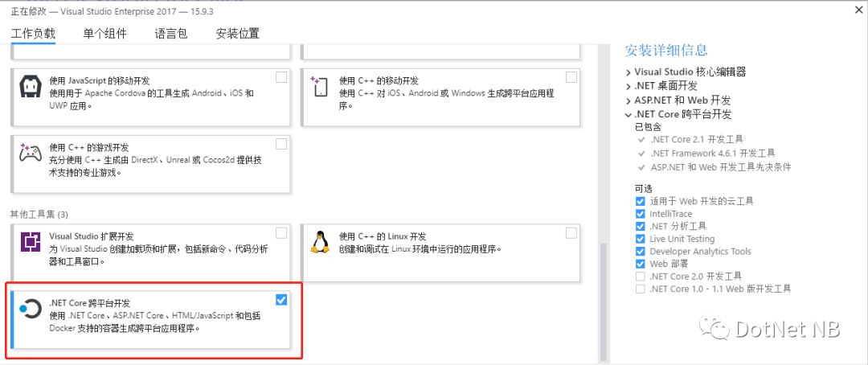868x365 pixels.
Task: Click the Linux penguin icon
Action: [x=319, y=243]
